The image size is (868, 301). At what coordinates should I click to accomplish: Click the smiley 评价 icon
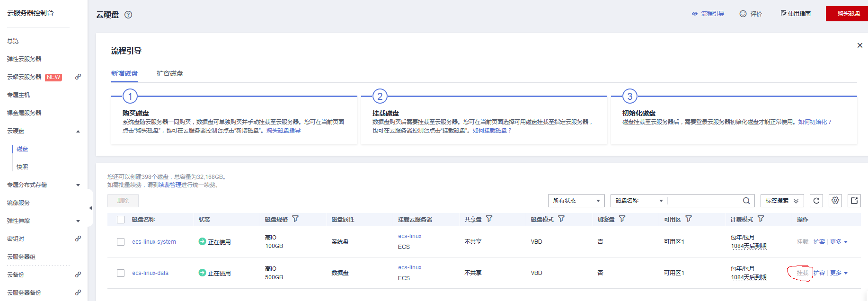743,14
